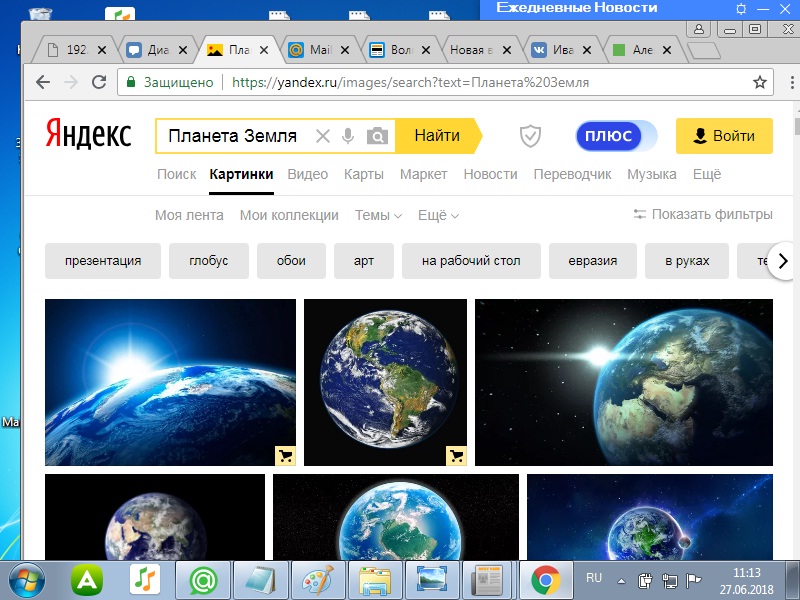
Task: Show hidden system tray icons arrow
Action: [621, 581]
